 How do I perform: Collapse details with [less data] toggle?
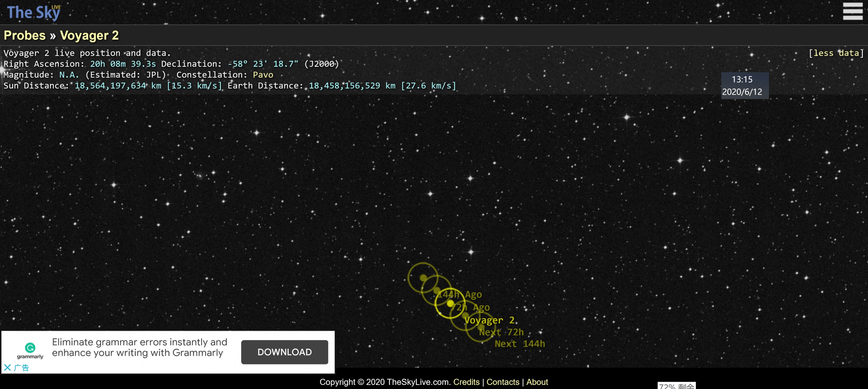click(836, 53)
